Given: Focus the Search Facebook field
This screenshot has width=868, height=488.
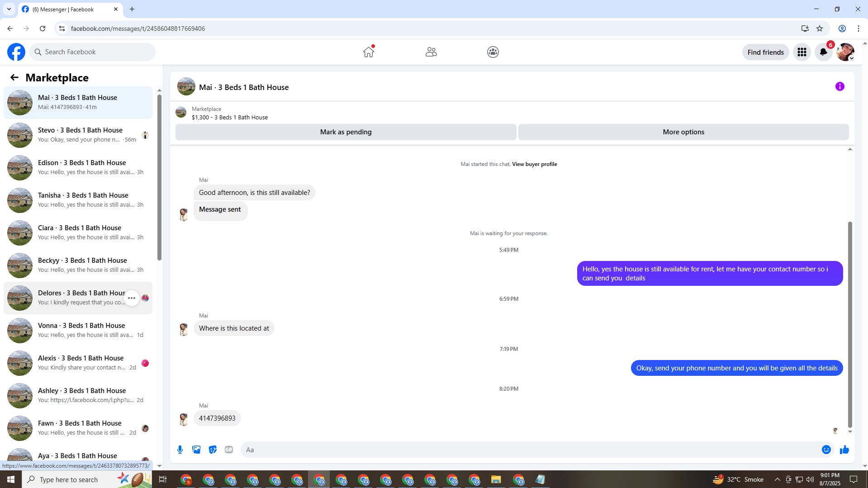Looking at the screenshot, I should [92, 52].
